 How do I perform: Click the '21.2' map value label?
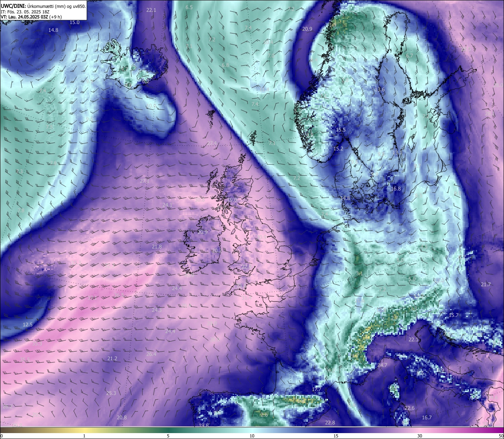pyautogui.click(x=112, y=359)
